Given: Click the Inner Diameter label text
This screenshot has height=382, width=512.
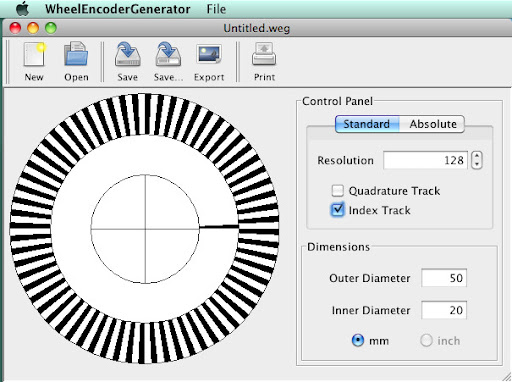Looking at the screenshot, I should 371,310.
